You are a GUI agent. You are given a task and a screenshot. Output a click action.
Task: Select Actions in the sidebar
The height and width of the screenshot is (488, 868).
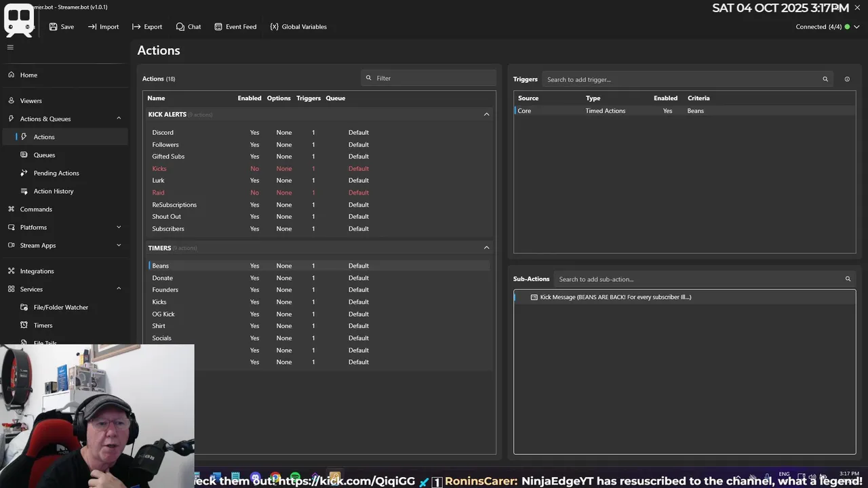tap(64, 137)
